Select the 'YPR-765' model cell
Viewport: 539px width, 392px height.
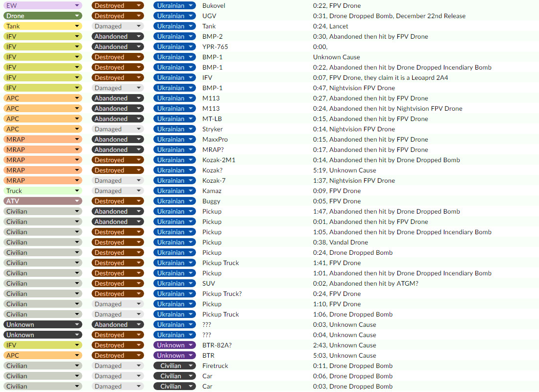[x=215, y=47]
